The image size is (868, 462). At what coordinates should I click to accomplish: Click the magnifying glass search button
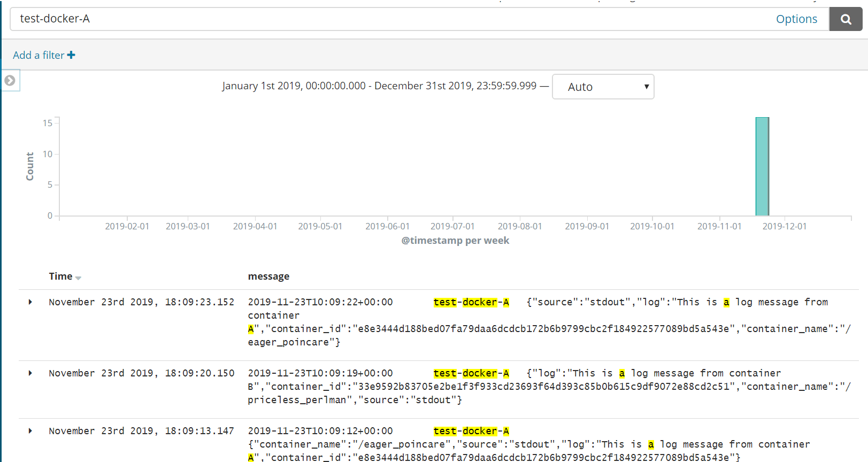[846, 19]
